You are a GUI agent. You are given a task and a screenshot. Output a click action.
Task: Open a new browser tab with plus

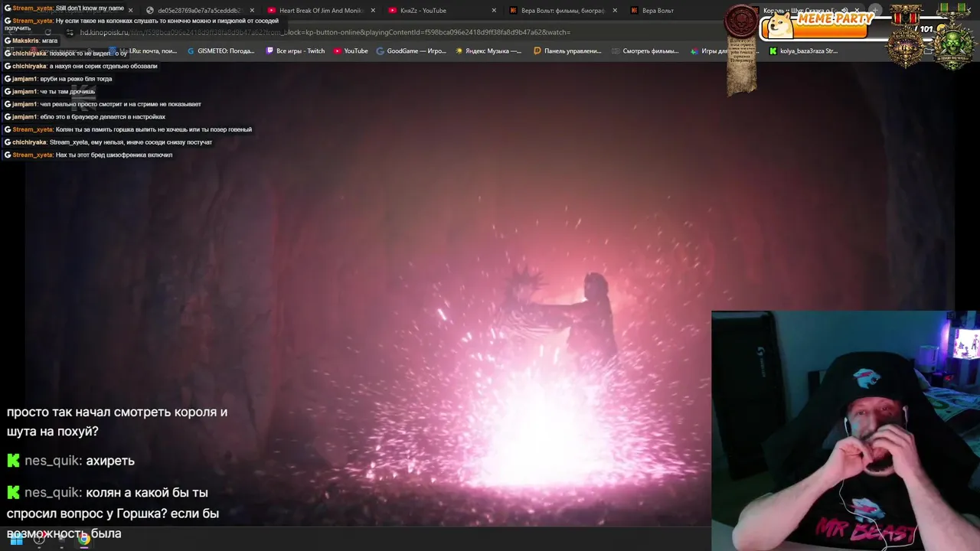click(875, 11)
